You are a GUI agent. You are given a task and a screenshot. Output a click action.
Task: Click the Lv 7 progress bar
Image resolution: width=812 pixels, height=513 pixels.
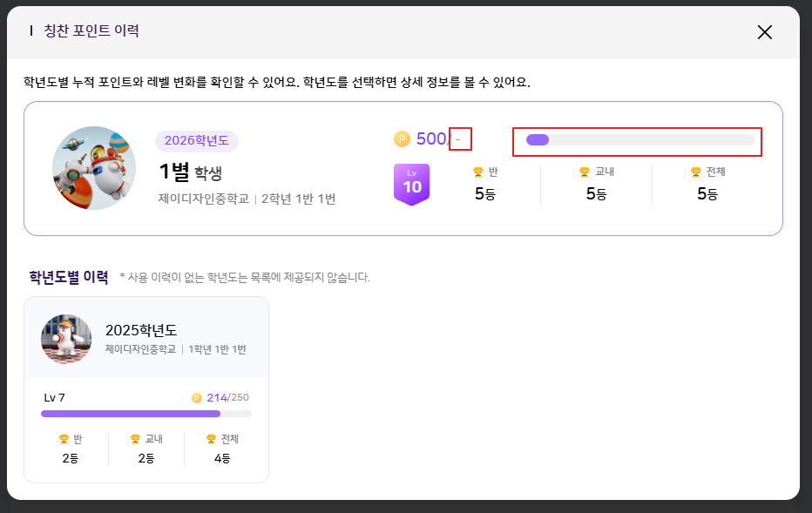tap(146, 414)
